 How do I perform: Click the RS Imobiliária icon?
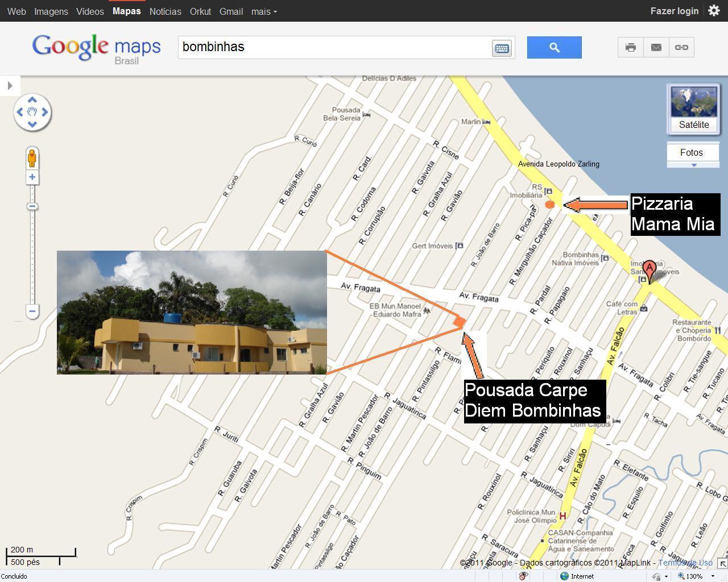pos(548,191)
